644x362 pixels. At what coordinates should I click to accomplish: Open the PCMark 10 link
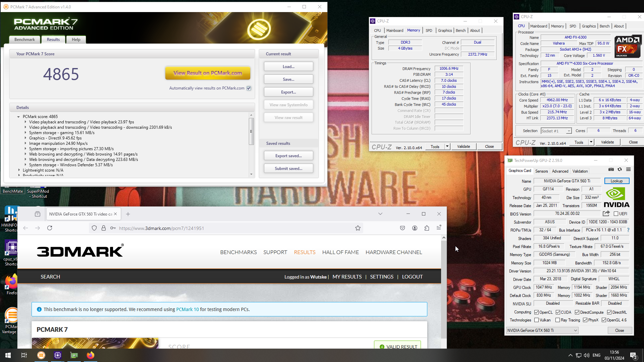(x=187, y=309)
